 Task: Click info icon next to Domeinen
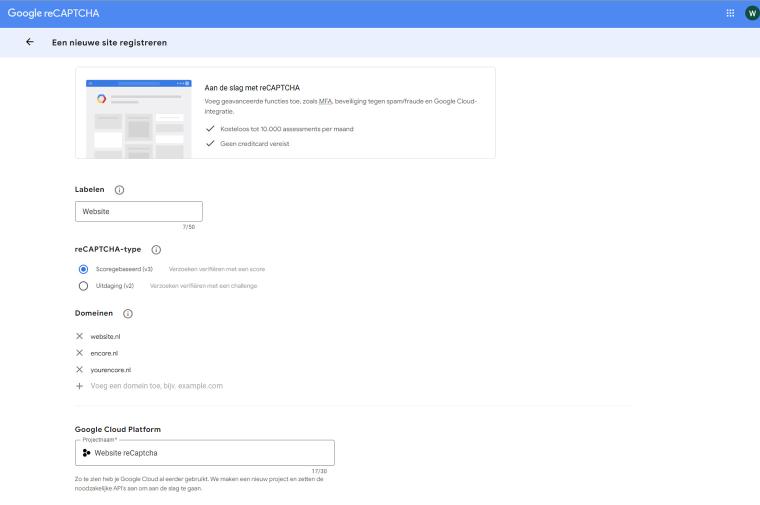coord(127,314)
